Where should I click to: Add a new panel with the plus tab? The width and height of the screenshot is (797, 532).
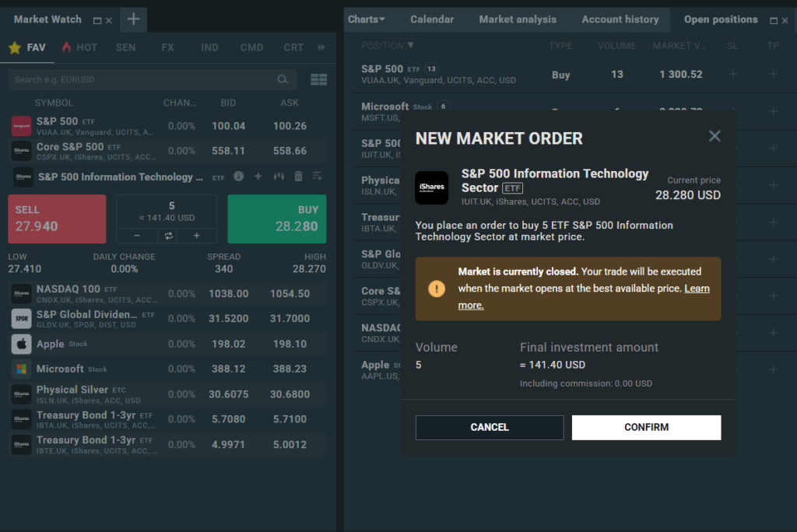coord(133,19)
